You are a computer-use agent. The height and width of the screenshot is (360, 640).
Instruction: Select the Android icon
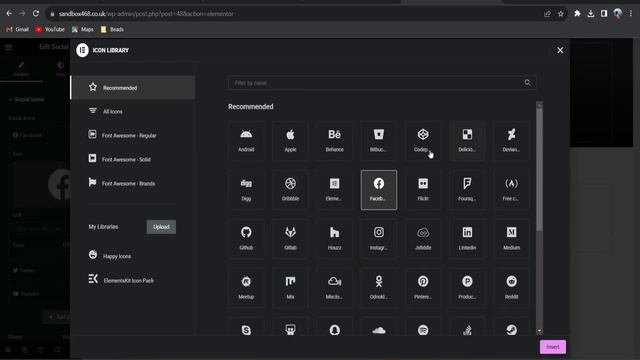(x=246, y=140)
